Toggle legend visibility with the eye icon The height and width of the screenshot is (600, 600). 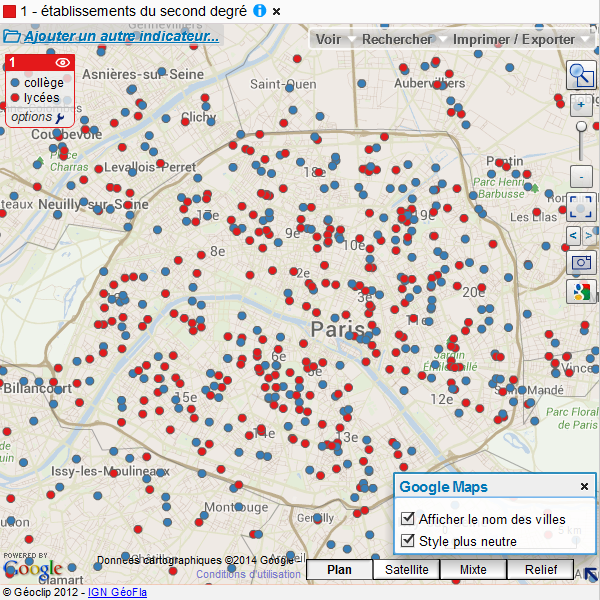62,63
